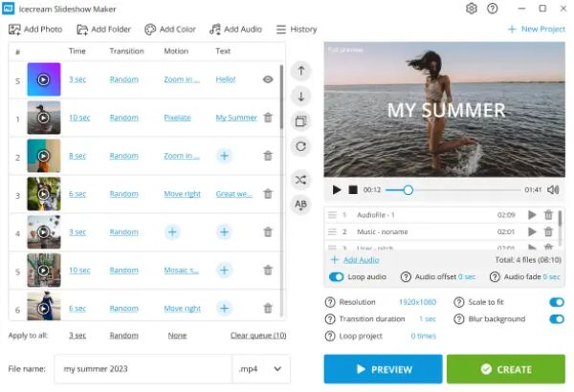
Task: Open the History menu
Action: tap(297, 30)
